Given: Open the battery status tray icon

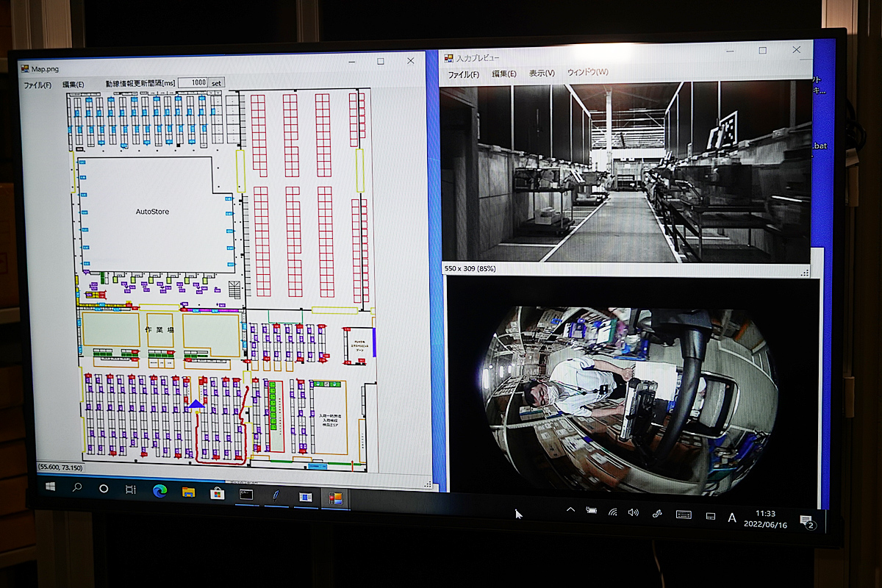Looking at the screenshot, I should (592, 510).
